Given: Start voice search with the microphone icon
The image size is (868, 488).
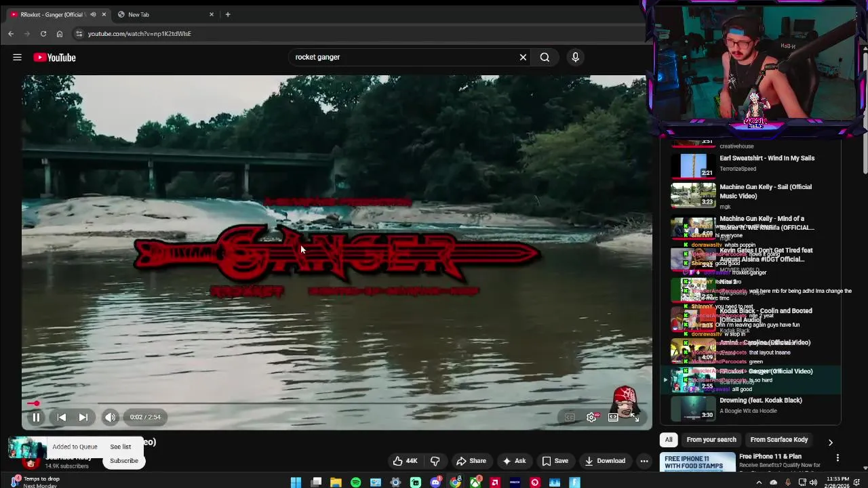Looking at the screenshot, I should [x=575, y=58].
